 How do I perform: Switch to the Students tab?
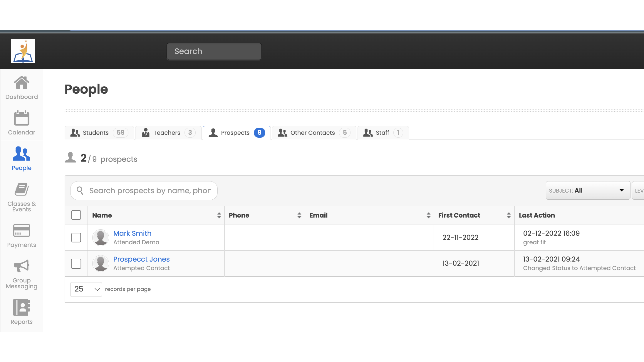[x=99, y=133]
